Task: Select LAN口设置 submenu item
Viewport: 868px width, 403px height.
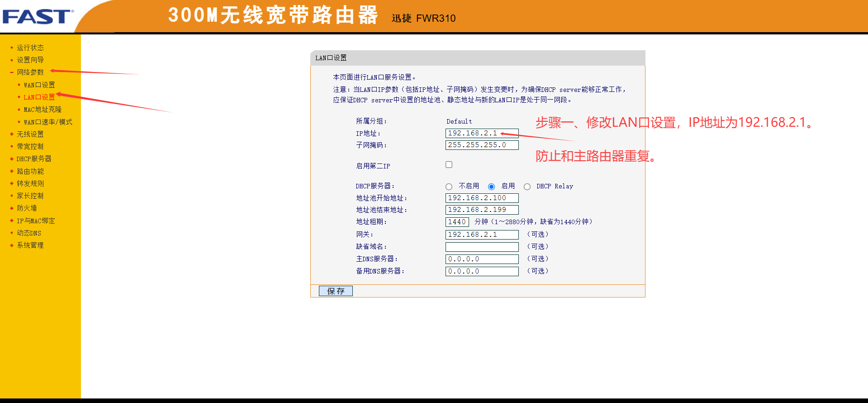Action: [39, 97]
